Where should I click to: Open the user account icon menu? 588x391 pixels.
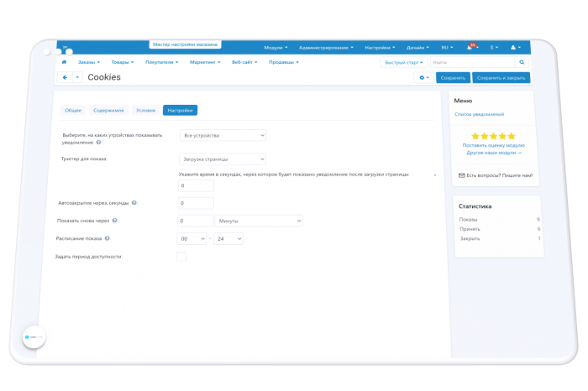pyautogui.click(x=515, y=48)
